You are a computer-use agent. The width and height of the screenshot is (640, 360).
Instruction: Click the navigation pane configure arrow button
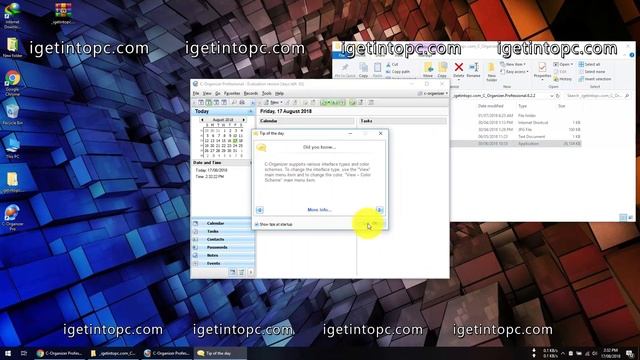pyautogui.click(x=251, y=272)
